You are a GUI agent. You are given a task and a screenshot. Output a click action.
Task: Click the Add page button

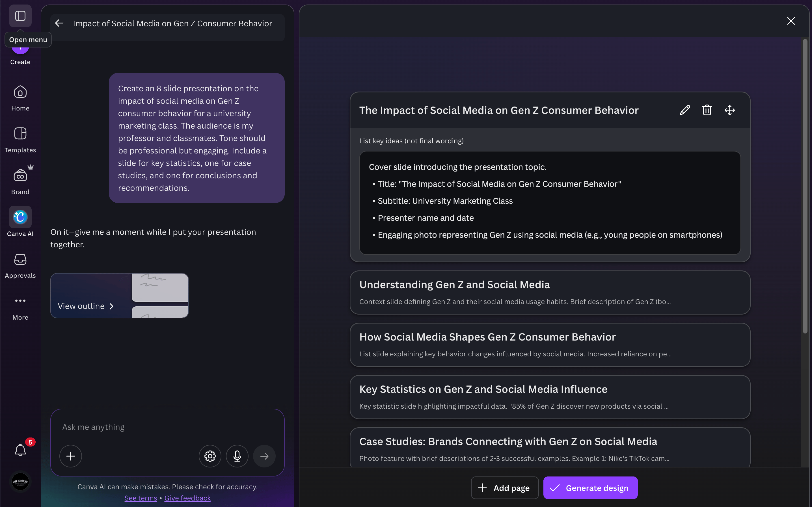coord(505,488)
